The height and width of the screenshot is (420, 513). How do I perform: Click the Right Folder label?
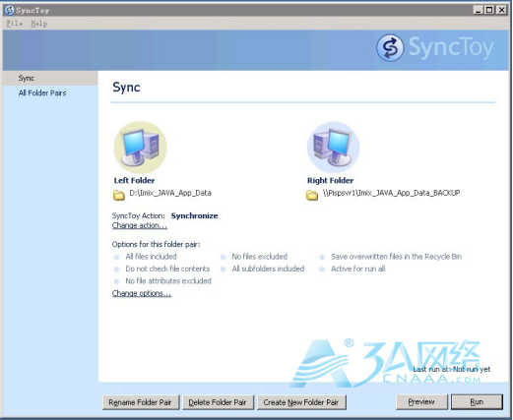click(x=330, y=180)
